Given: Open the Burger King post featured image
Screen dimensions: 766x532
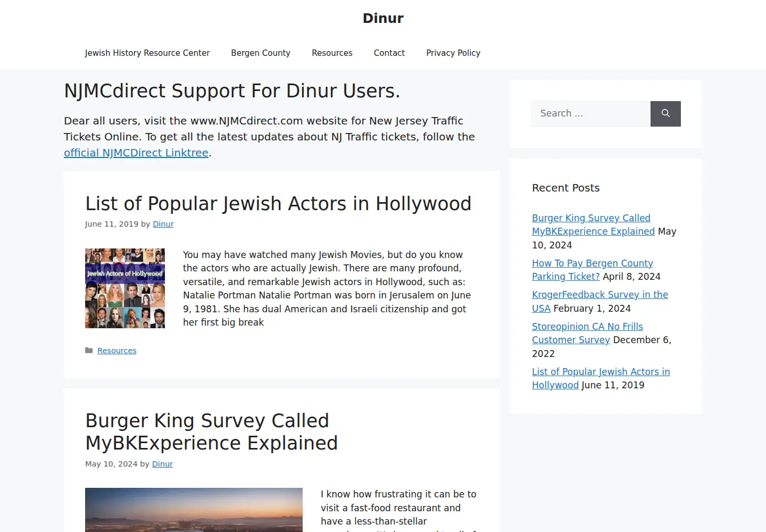Looking at the screenshot, I should tap(194, 510).
